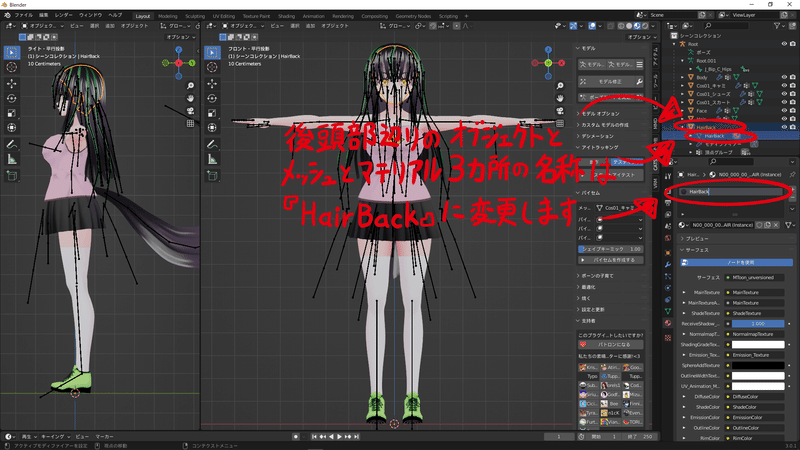Select the Transform tool in front viewport
This screenshot has height=450, width=800.
212,128
